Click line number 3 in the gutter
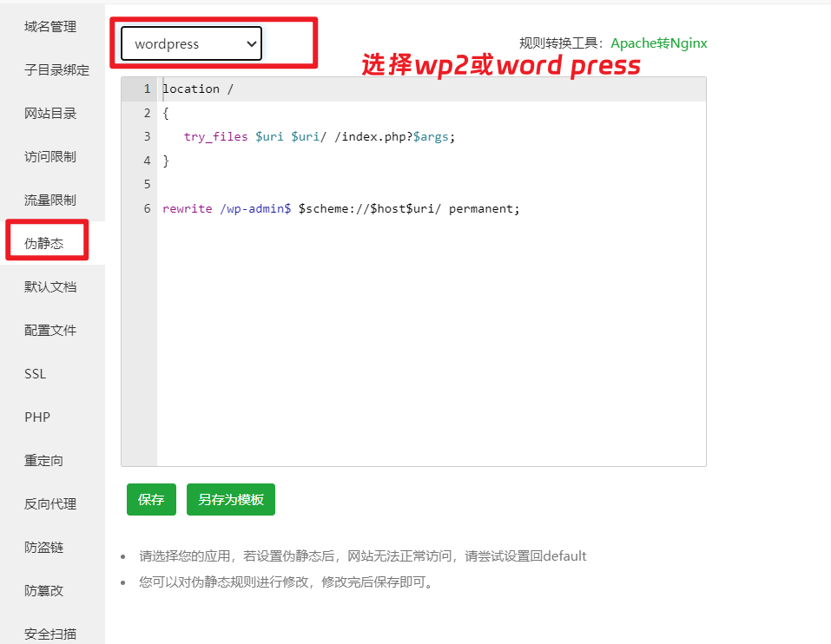 coord(148,136)
